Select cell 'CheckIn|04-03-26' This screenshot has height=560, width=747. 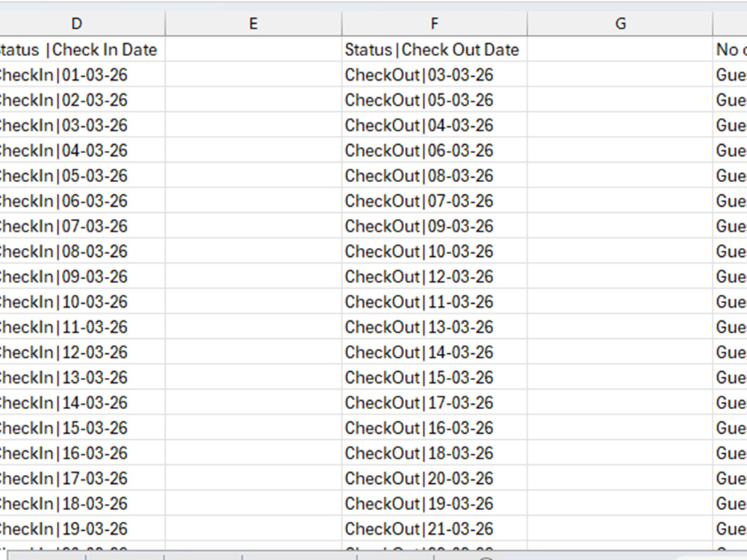click(82, 151)
